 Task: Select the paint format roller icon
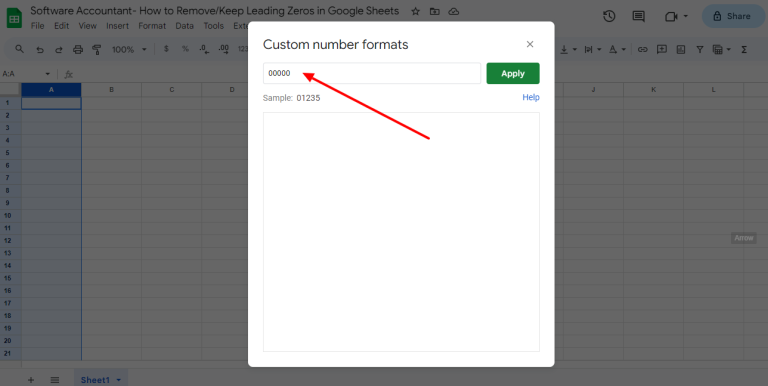coord(96,49)
